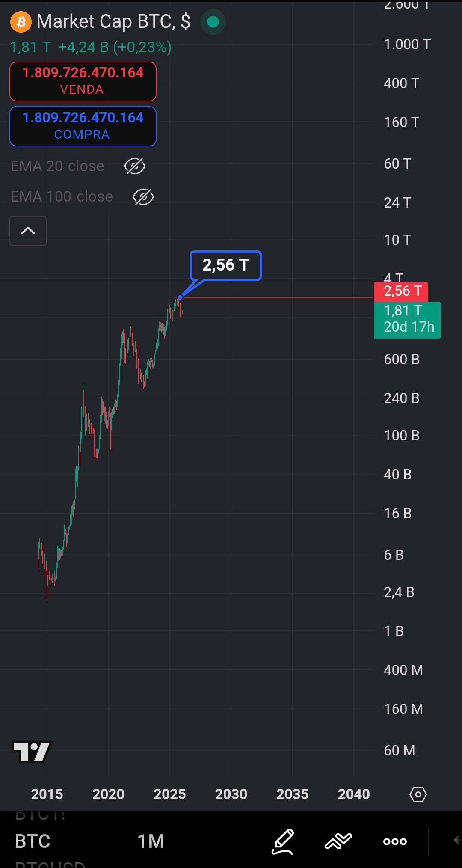
Task: Click the TradingView logo
Action: coord(32,752)
